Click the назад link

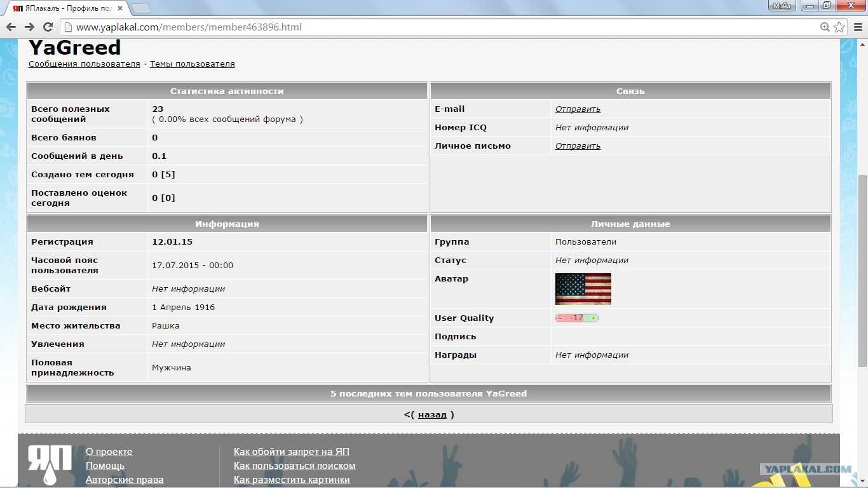point(432,414)
